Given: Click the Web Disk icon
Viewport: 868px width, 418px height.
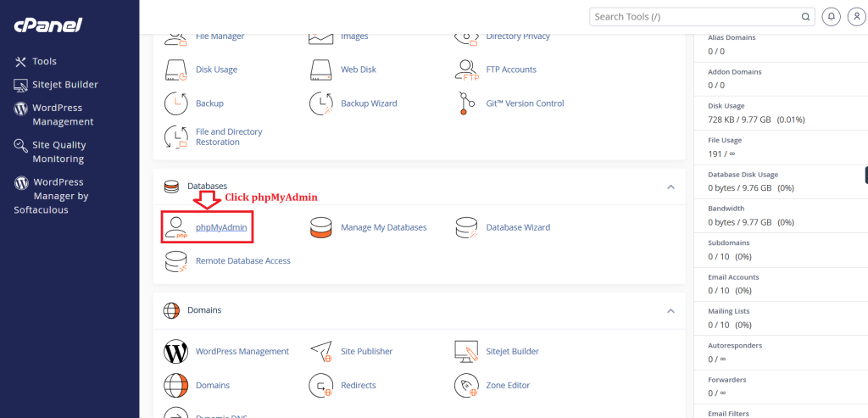Looking at the screenshot, I should (x=321, y=70).
